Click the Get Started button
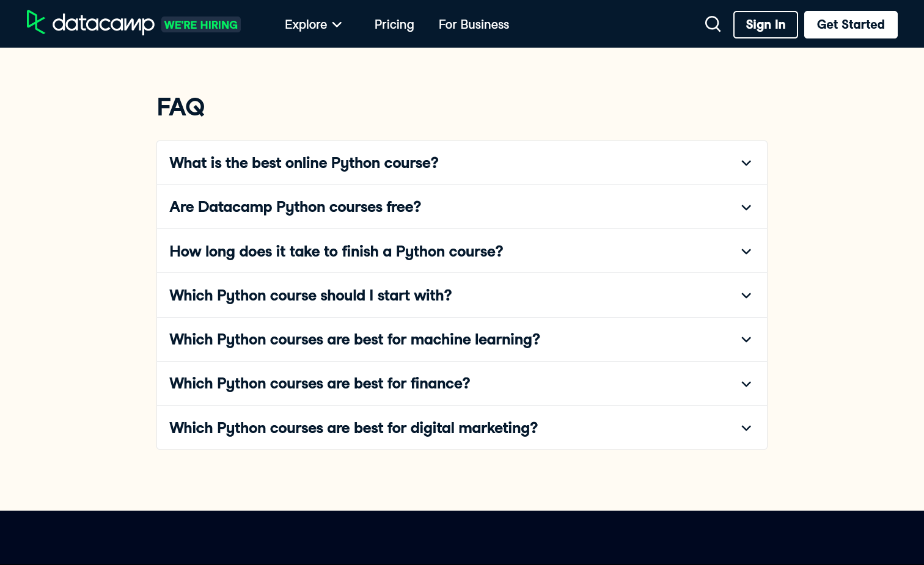This screenshot has height=565, width=924. click(851, 24)
